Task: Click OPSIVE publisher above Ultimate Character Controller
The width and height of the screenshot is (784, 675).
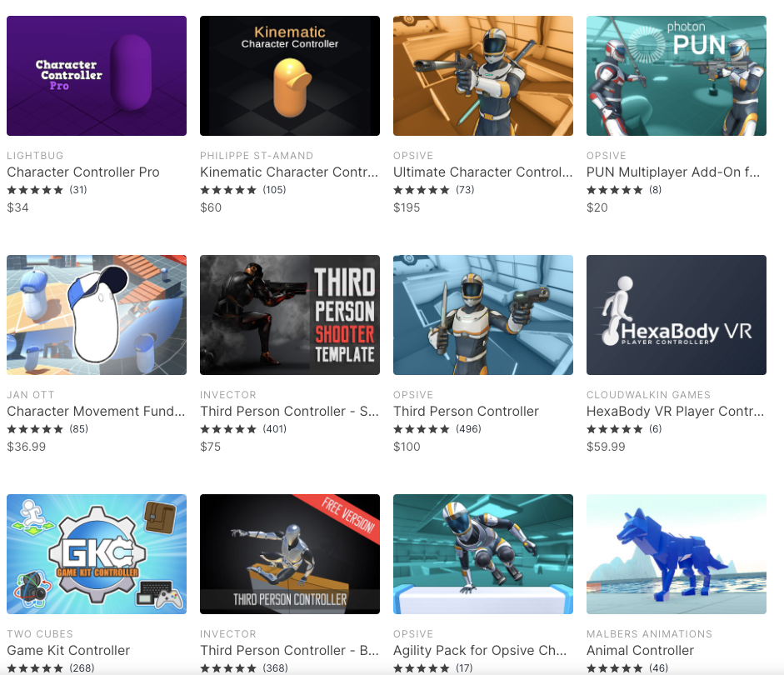Action: [x=413, y=156]
